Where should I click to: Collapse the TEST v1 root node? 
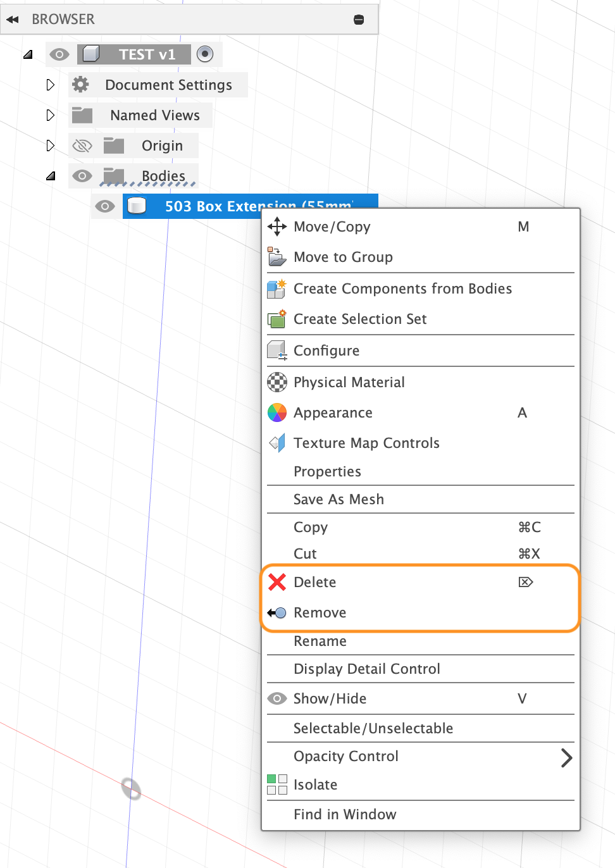28,54
